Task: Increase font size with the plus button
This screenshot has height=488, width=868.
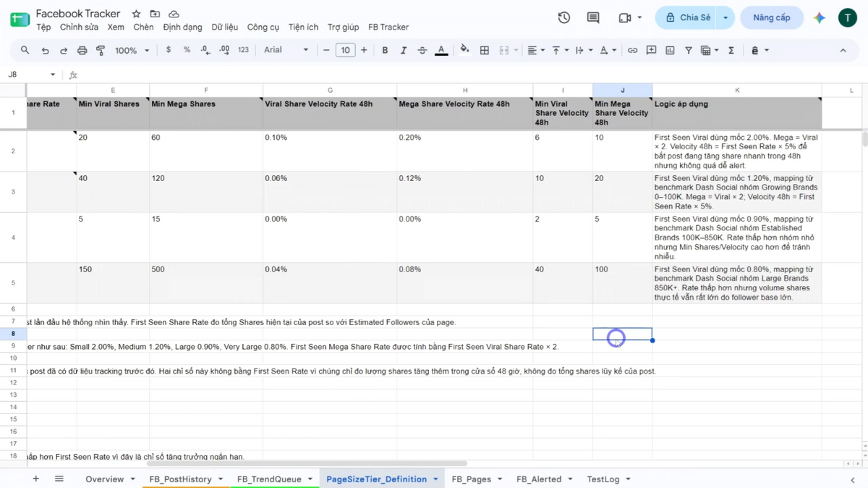Action: 364,50
